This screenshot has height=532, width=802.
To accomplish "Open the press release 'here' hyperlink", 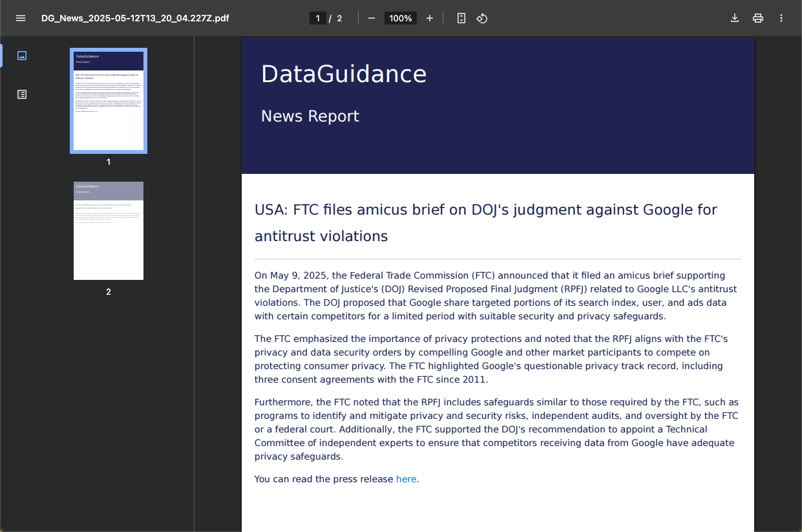I will coord(406,479).
